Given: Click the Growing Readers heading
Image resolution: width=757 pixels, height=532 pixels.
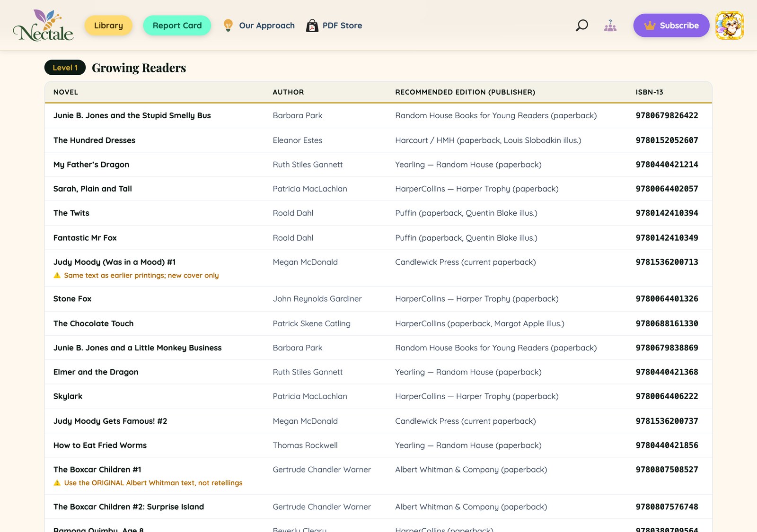Looking at the screenshot, I should (139, 68).
